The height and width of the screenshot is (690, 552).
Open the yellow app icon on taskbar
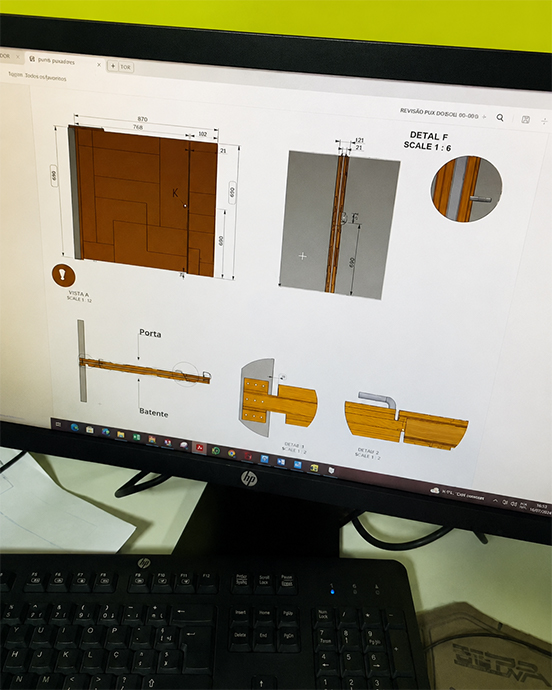click(x=314, y=468)
